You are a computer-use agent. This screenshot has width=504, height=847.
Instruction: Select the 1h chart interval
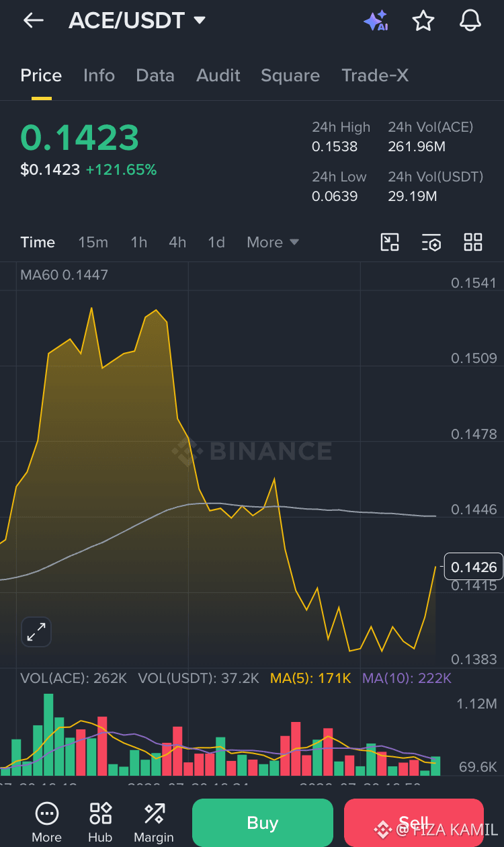click(x=139, y=242)
